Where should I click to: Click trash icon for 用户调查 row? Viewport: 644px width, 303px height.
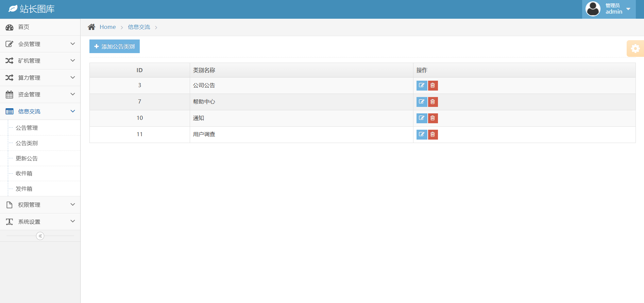[x=433, y=134]
